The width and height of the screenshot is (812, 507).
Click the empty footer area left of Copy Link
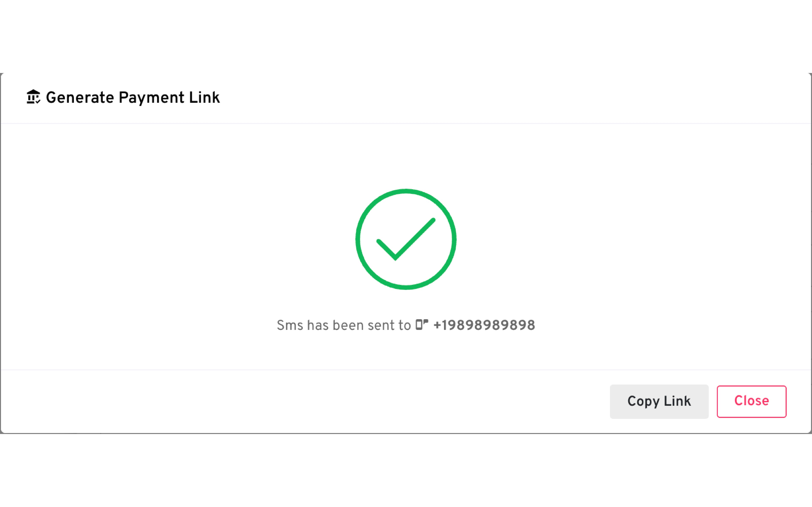point(302,401)
